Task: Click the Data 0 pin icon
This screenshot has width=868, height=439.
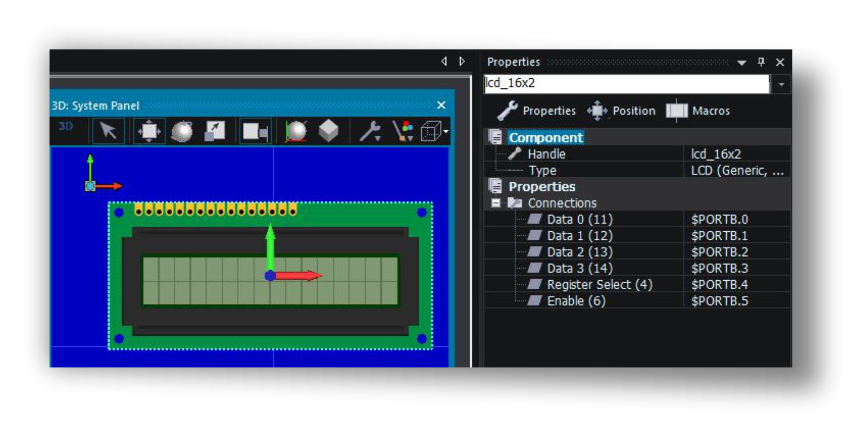Action: point(534,219)
